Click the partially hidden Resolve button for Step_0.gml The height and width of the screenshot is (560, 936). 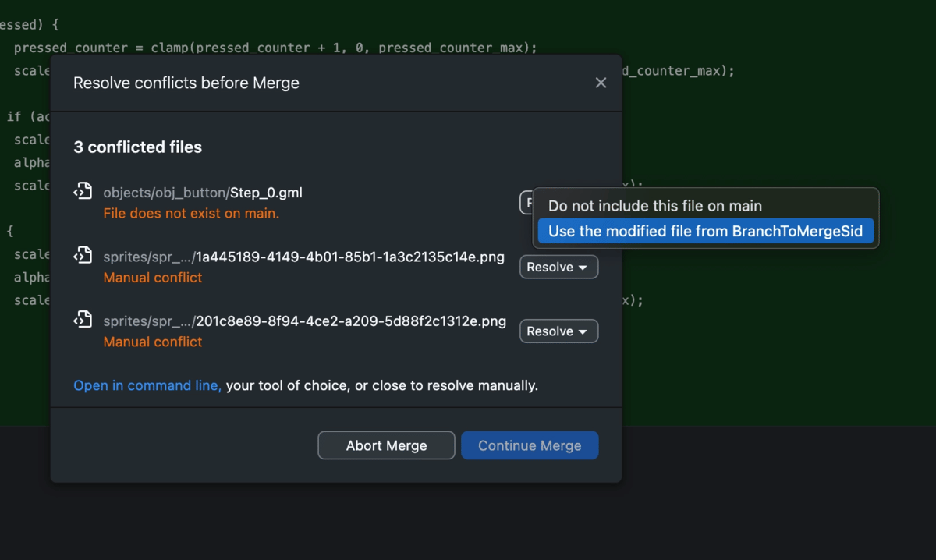click(x=526, y=203)
